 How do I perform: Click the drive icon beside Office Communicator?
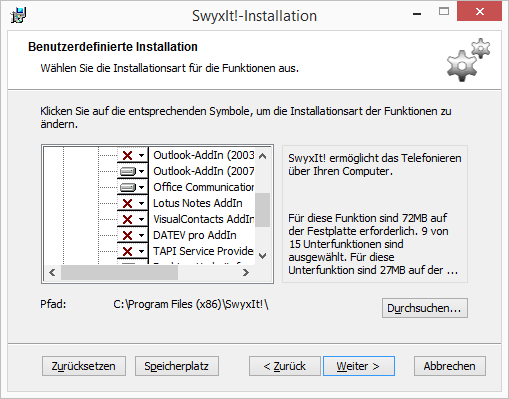point(128,187)
